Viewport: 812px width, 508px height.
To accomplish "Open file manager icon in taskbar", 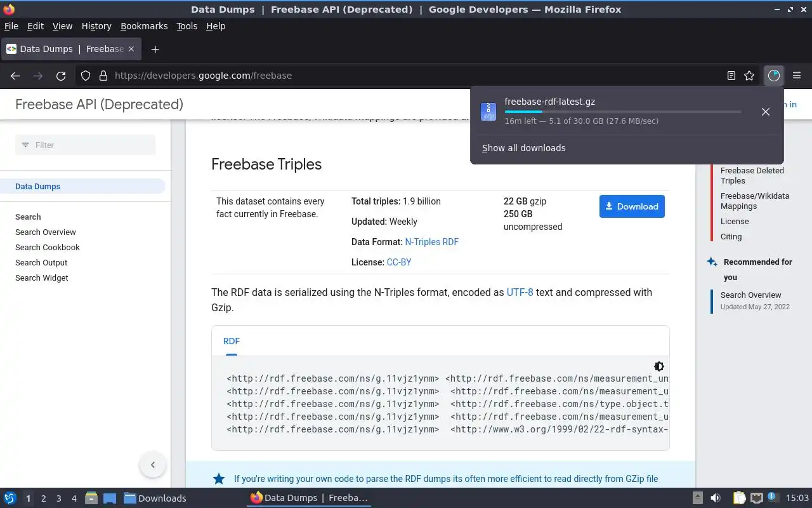I will 91,498.
